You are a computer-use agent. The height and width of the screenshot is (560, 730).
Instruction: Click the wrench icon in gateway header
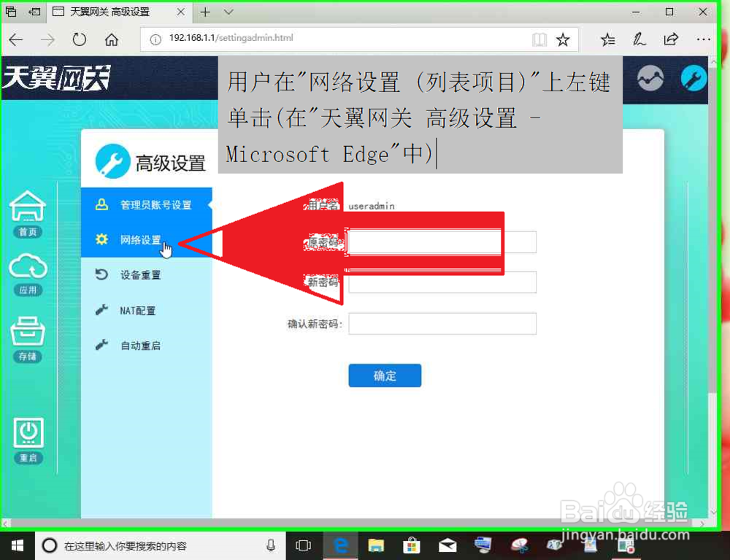click(x=693, y=78)
